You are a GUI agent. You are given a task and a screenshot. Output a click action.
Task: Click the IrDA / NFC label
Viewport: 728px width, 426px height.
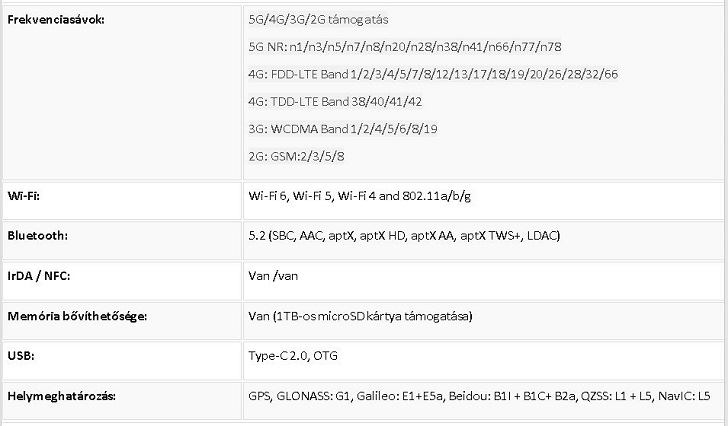point(39,276)
